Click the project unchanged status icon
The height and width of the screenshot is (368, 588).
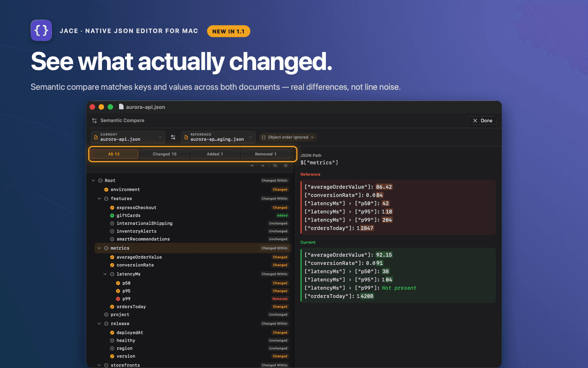[x=106, y=314]
